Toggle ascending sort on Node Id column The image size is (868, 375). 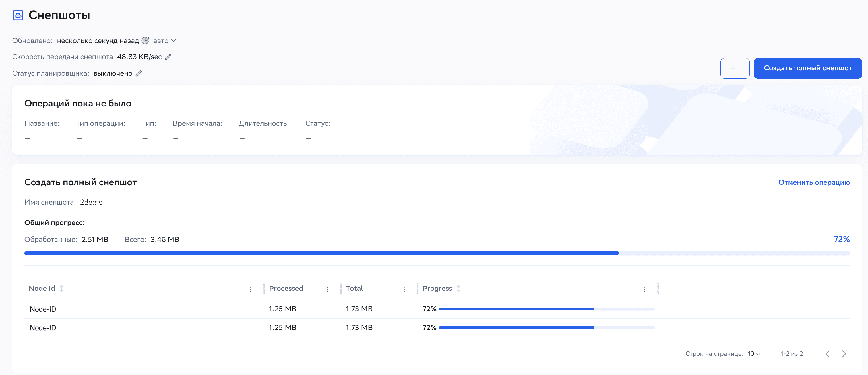click(x=62, y=289)
